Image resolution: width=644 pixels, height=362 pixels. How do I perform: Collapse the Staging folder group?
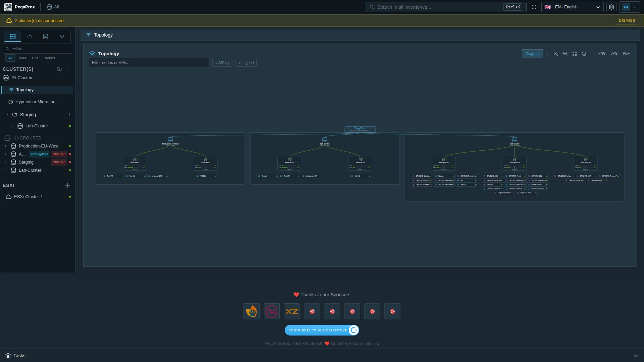coord(7,115)
